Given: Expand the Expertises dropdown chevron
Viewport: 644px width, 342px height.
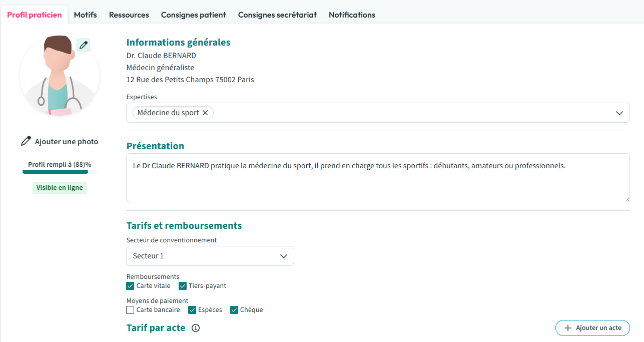Looking at the screenshot, I should point(619,113).
